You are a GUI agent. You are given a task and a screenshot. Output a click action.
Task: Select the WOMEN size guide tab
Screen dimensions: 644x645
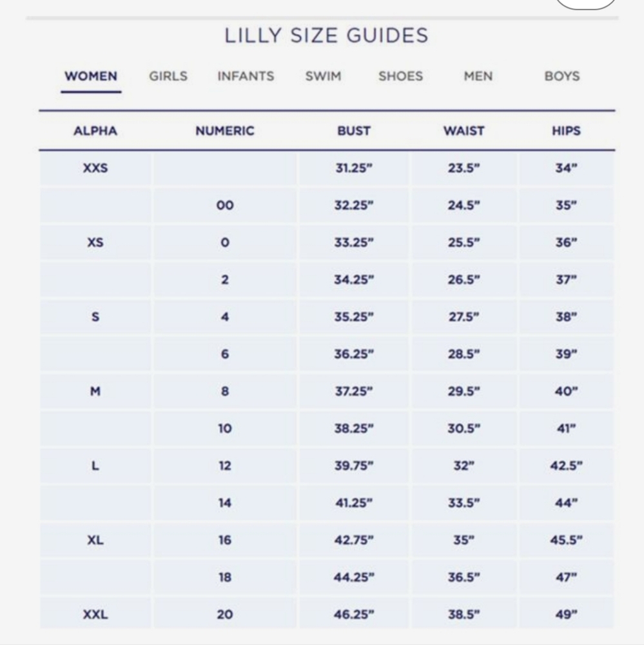click(x=91, y=77)
